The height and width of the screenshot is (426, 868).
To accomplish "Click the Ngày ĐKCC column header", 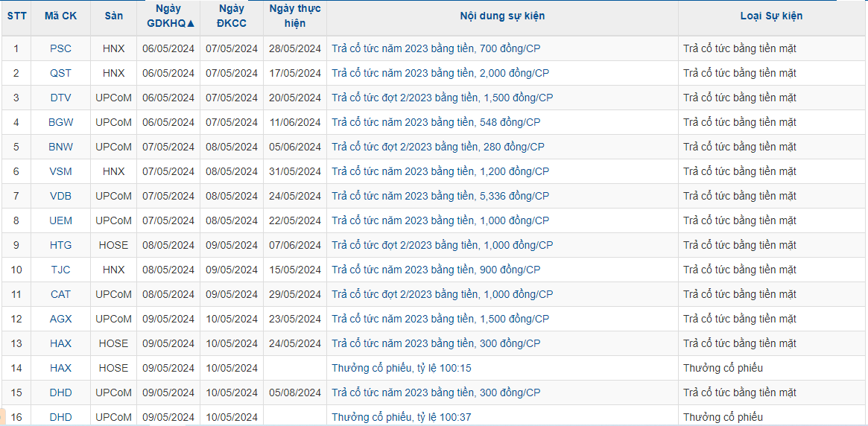I will pyautogui.click(x=232, y=16).
